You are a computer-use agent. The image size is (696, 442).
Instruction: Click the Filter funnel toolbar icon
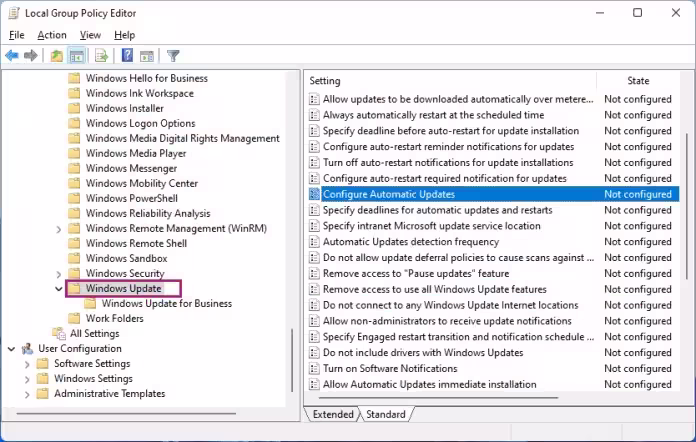(173, 56)
